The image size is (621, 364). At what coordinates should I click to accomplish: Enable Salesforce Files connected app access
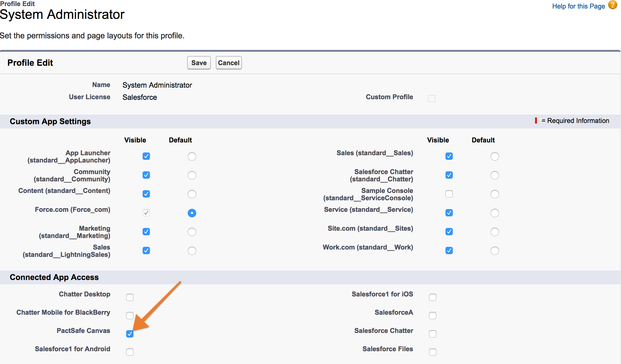click(433, 352)
